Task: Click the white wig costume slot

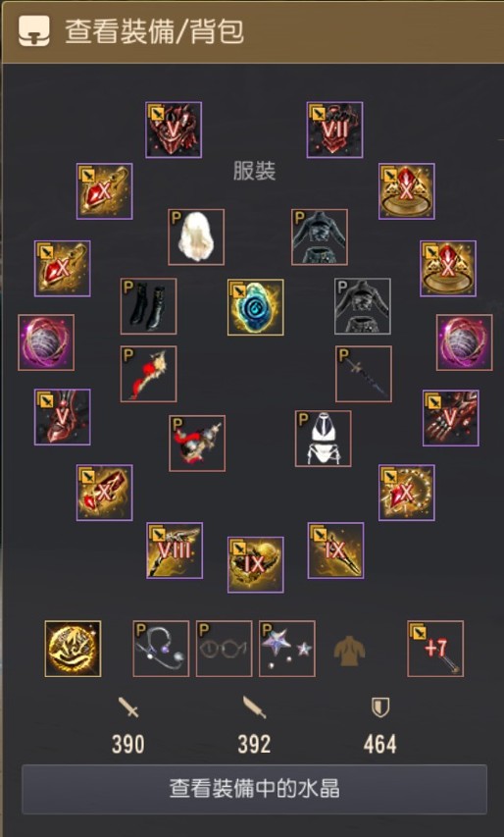Action: point(196,237)
